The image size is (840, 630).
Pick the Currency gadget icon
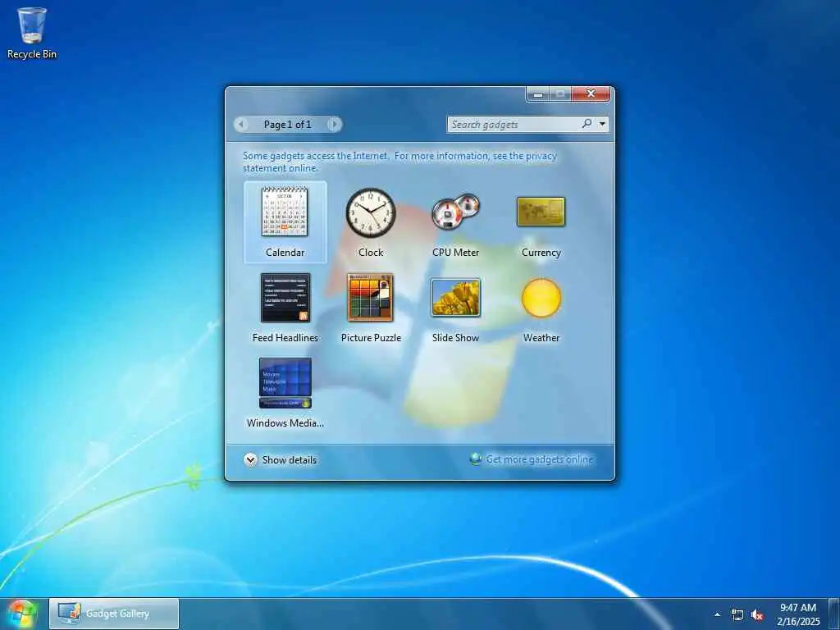point(541,212)
